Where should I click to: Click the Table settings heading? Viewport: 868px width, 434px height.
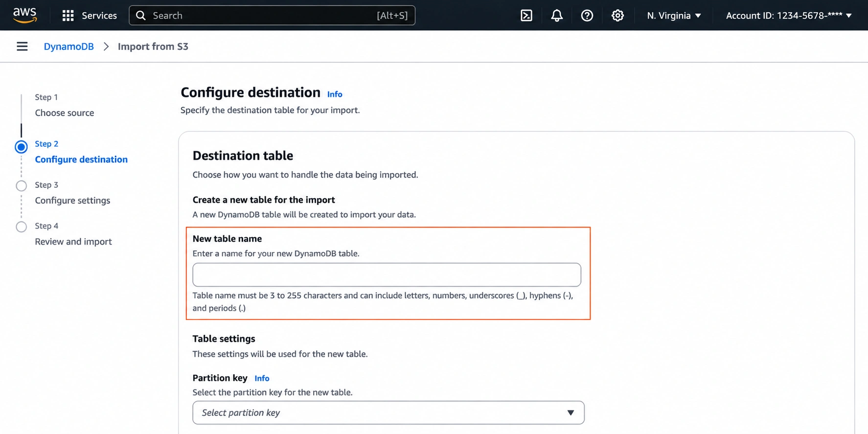[x=224, y=339]
